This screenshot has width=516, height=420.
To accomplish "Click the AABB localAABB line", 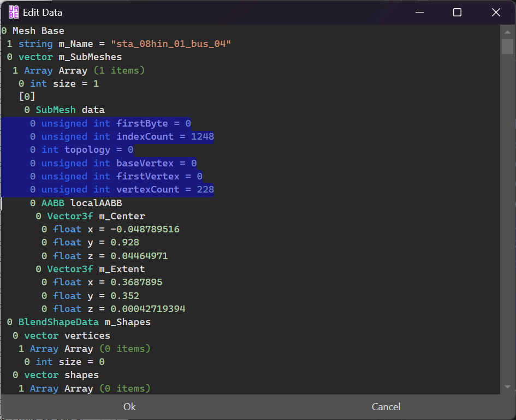I will point(76,203).
